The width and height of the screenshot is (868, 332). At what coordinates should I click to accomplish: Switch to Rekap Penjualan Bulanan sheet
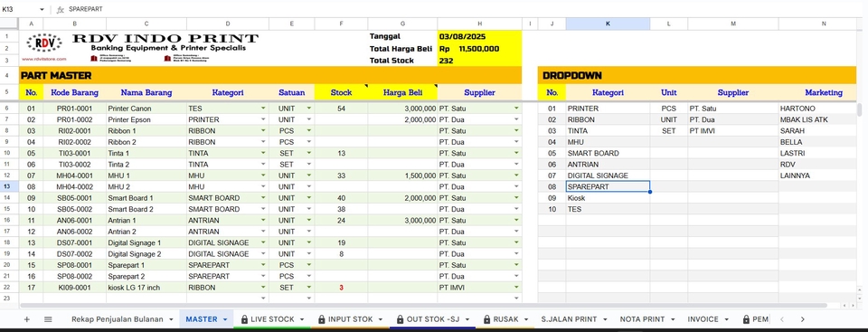(x=118, y=319)
